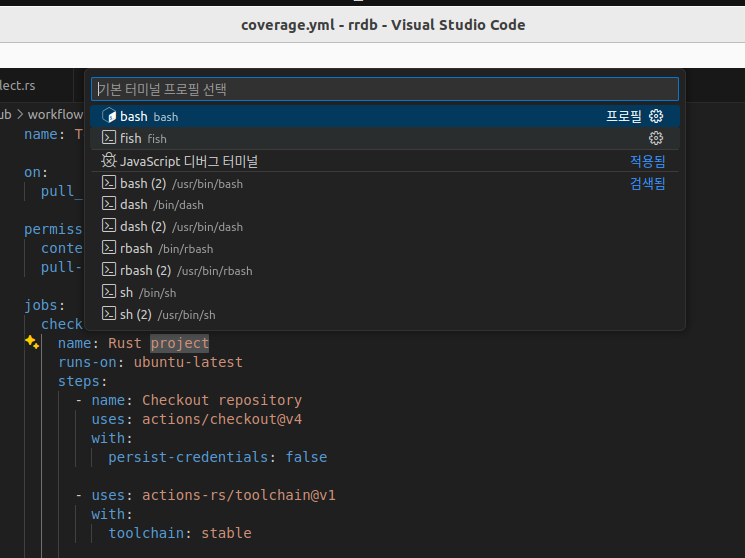Click the cube icon of the bash profile
745x558 pixels.
tap(109, 116)
